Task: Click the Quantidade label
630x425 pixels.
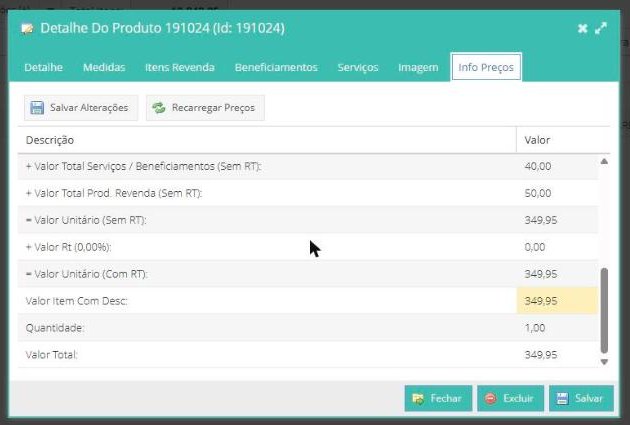Action: [x=55, y=328]
